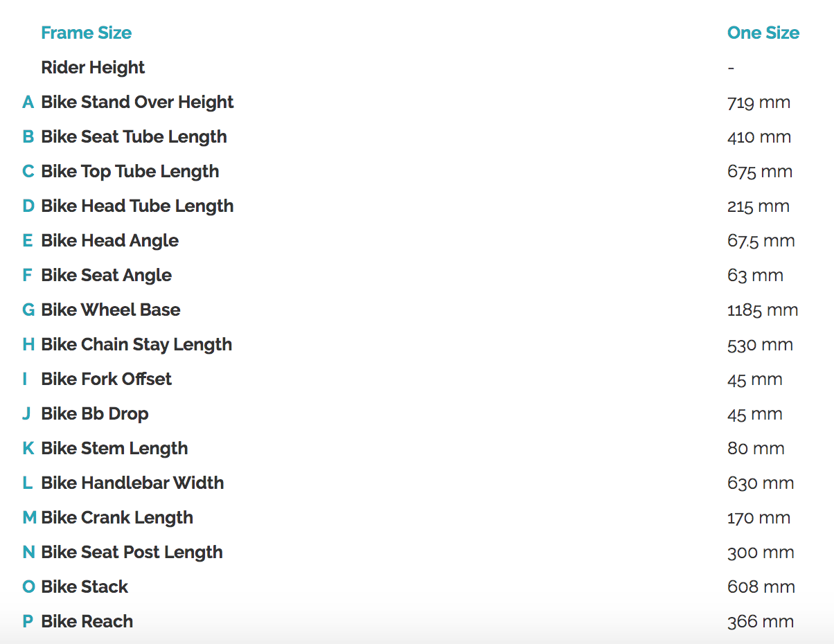834x644 pixels.
Task: Click the One Size column header
Action: pyautogui.click(x=763, y=33)
